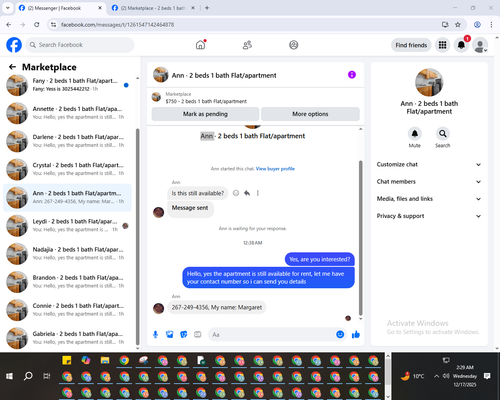Expand Media, files and links section
This screenshot has height=400, width=500.
429,199
